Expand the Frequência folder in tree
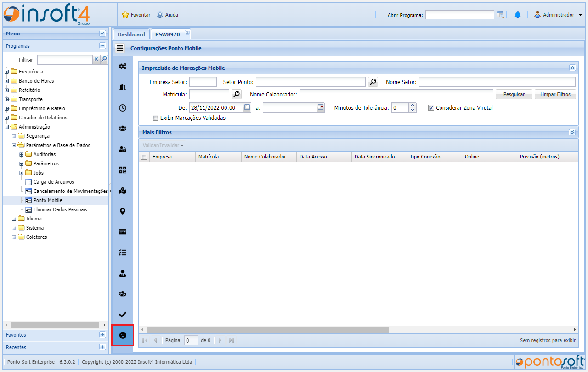 coord(7,72)
